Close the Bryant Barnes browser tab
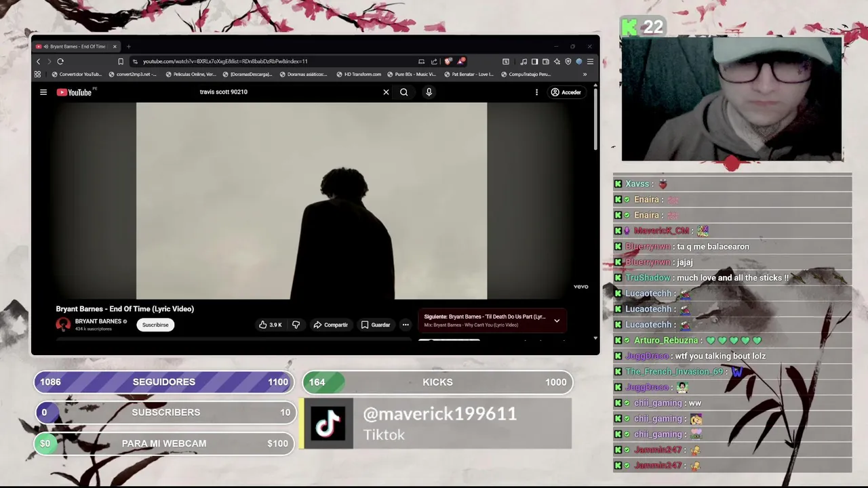The image size is (868, 488). (x=115, y=47)
